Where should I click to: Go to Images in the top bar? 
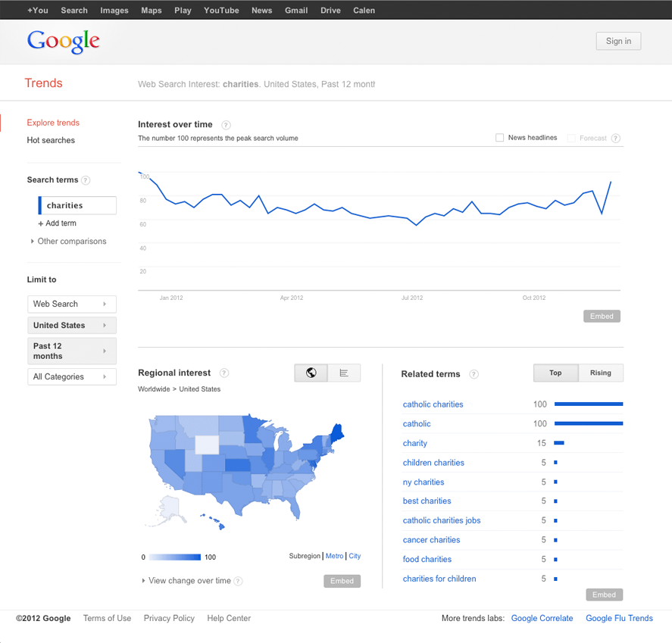coord(114,11)
